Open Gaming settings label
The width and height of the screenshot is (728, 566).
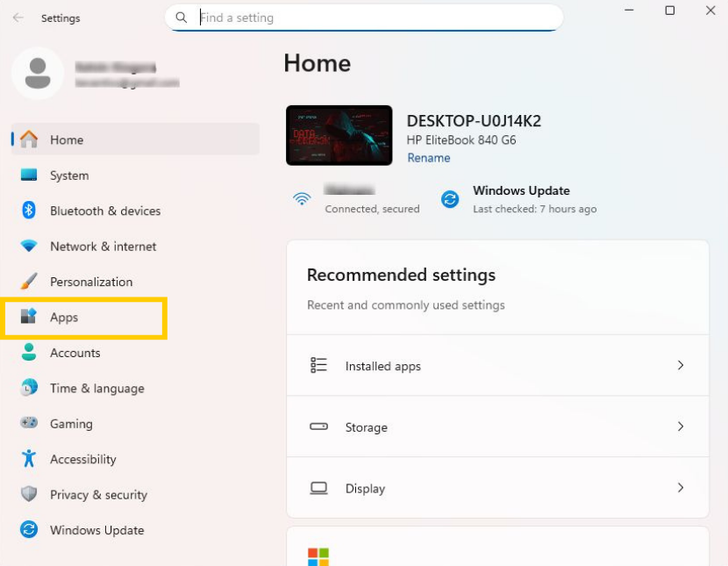coord(72,424)
